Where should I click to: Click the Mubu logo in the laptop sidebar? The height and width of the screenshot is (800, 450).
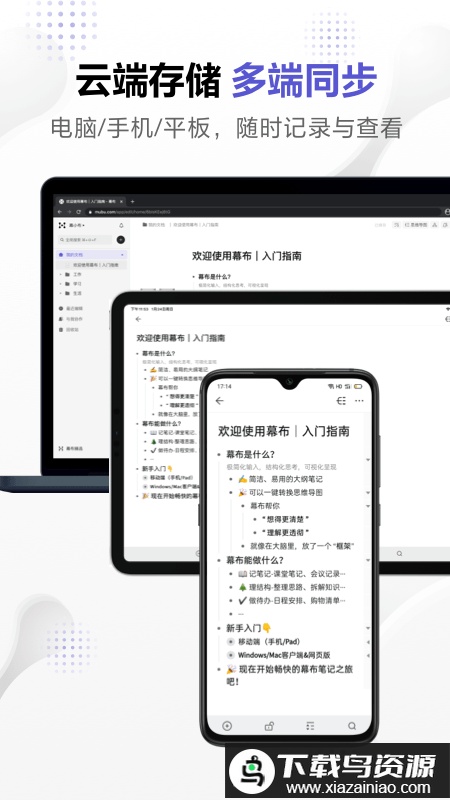pyautogui.click(x=62, y=225)
